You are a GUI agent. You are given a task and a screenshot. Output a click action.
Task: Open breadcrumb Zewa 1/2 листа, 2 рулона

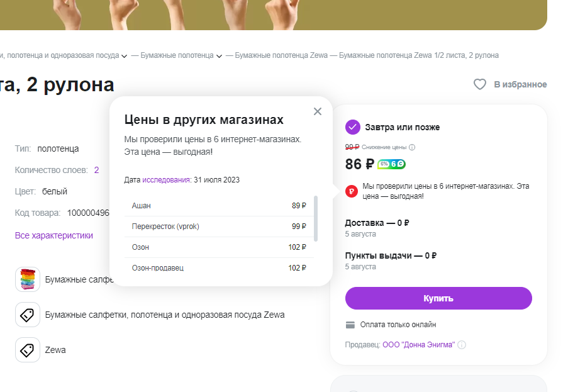[419, 55]
